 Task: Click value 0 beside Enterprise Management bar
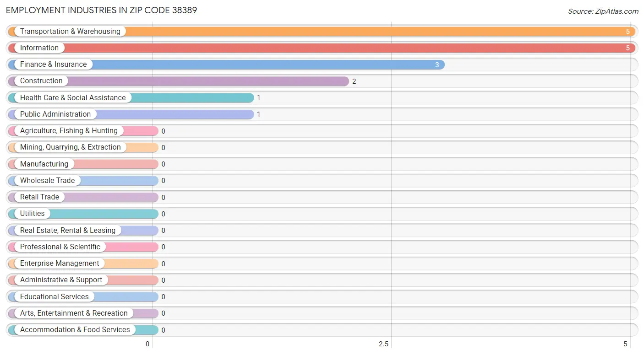[x=164, y=264]
